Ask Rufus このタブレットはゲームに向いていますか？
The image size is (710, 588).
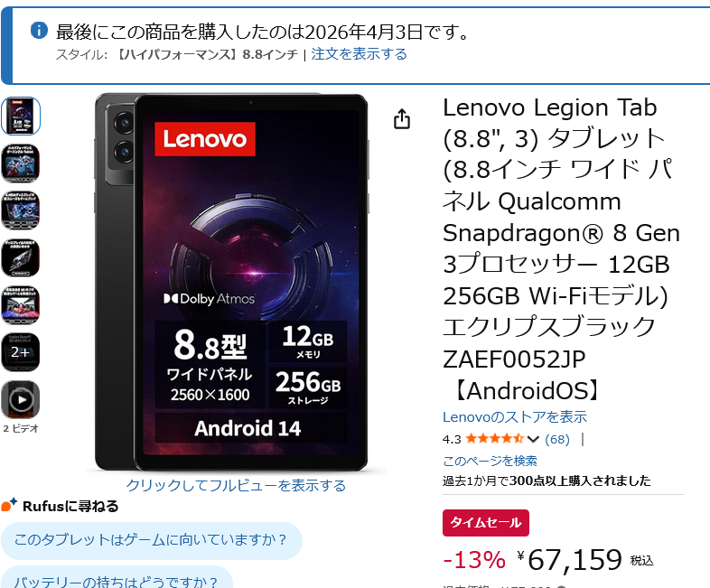pyautogui.click(x=151, y=540)
